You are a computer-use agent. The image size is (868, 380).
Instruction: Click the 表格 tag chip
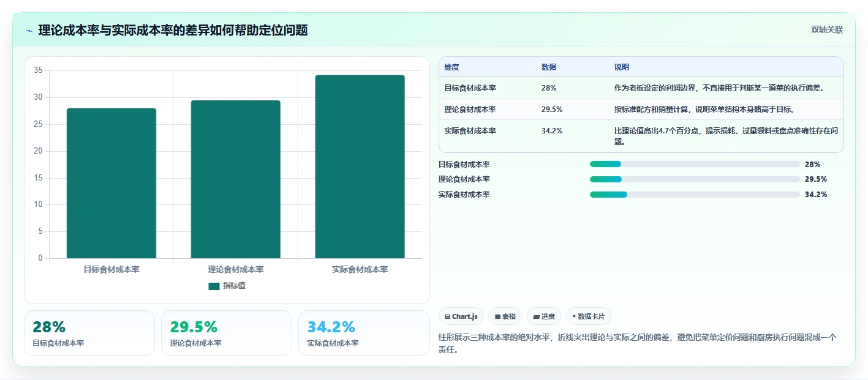[505, 316]
